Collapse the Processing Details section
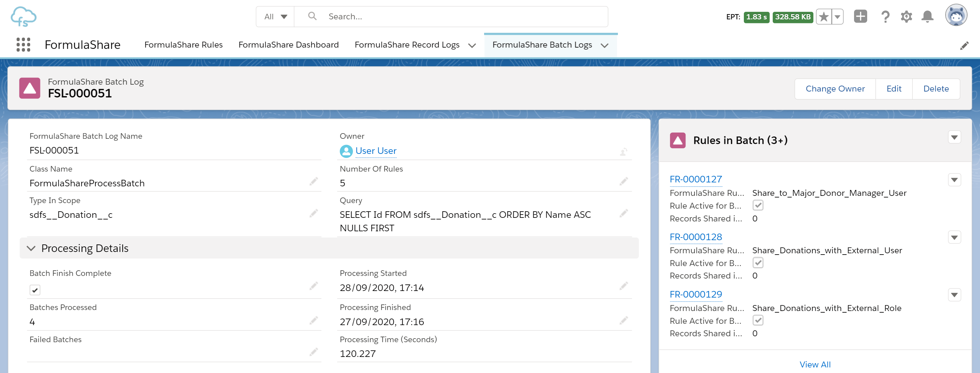Screen dimensions: 980x373 [x=31, y=248]
